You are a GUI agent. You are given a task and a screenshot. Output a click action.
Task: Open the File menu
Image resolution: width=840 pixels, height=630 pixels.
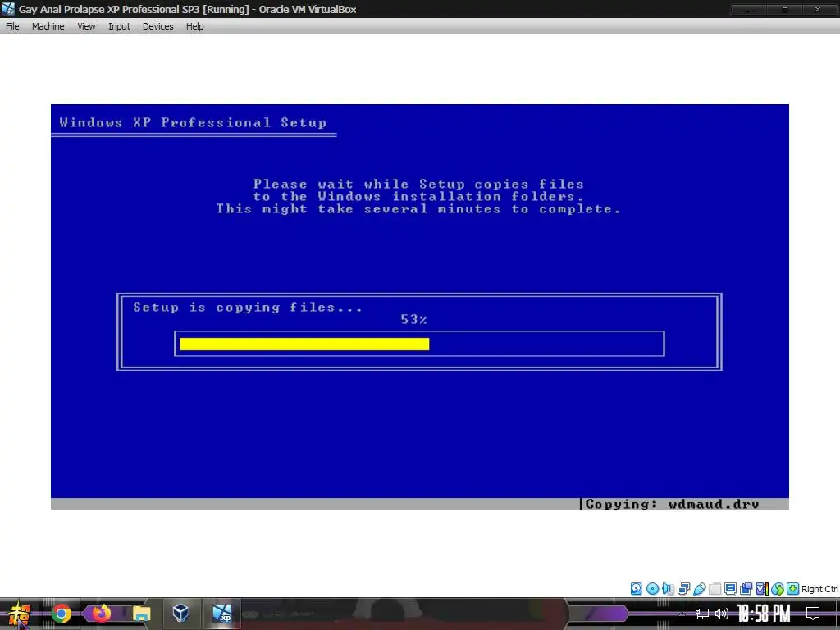tap(12, 26)
